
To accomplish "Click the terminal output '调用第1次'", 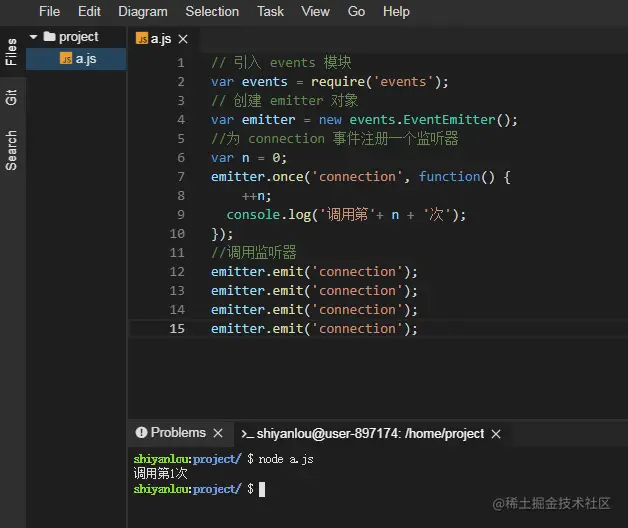I will (160, 474).
